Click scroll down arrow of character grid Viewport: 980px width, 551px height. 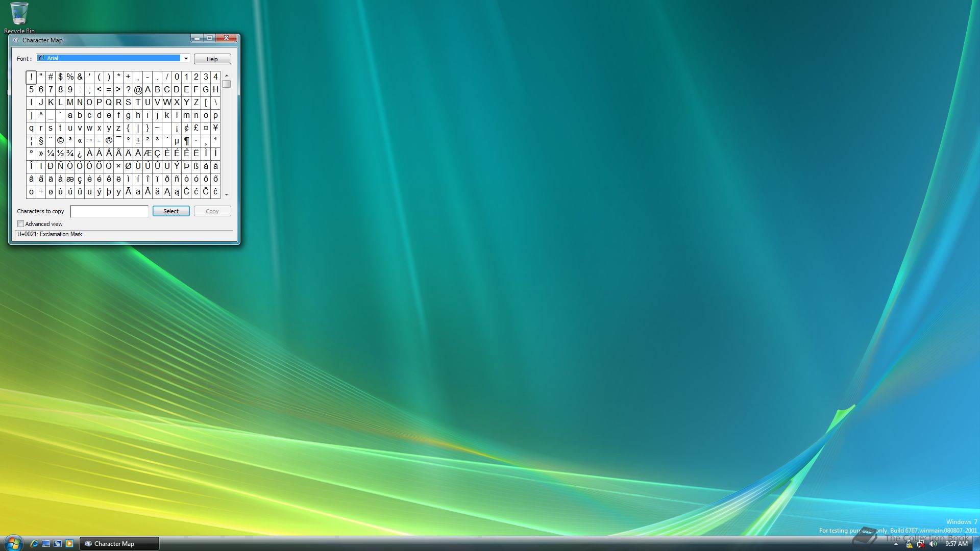tap(227, 194)
